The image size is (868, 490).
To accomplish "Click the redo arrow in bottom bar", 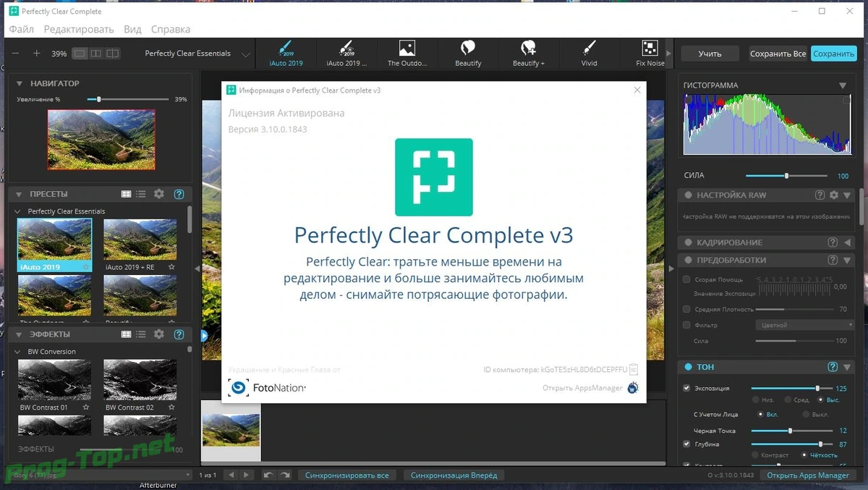I will (x=285, y=476).
